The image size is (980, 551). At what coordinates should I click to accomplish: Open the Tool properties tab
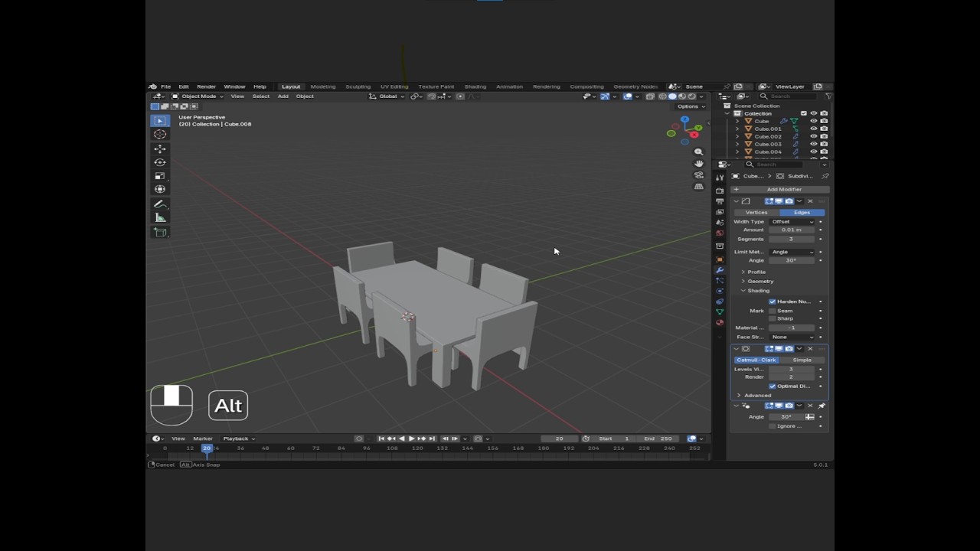pyautogui.click(x=720, y=178)
